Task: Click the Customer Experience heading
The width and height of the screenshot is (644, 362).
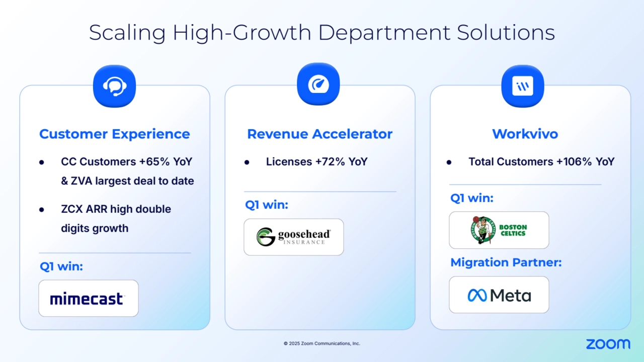Action: [x=115, y=134]
